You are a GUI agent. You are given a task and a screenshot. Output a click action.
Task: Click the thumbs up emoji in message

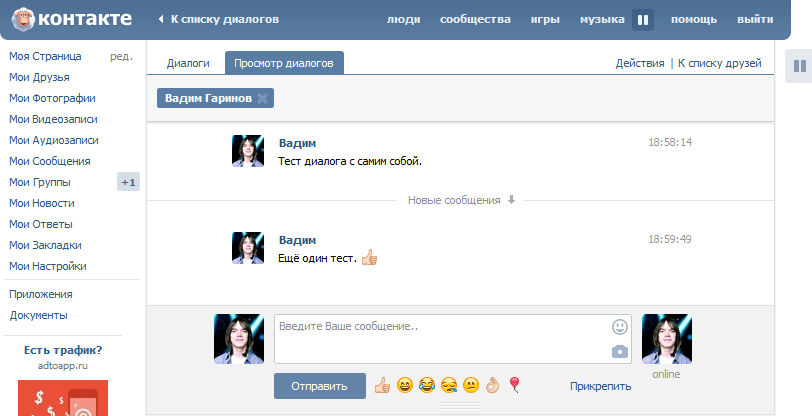pyautogui.click(x=369, y=257)
